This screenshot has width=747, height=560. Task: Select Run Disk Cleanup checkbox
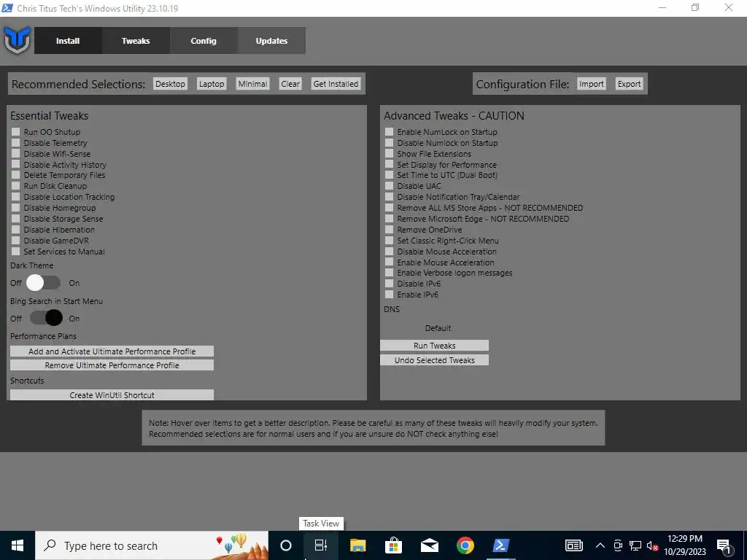click(x=16, y=186)
